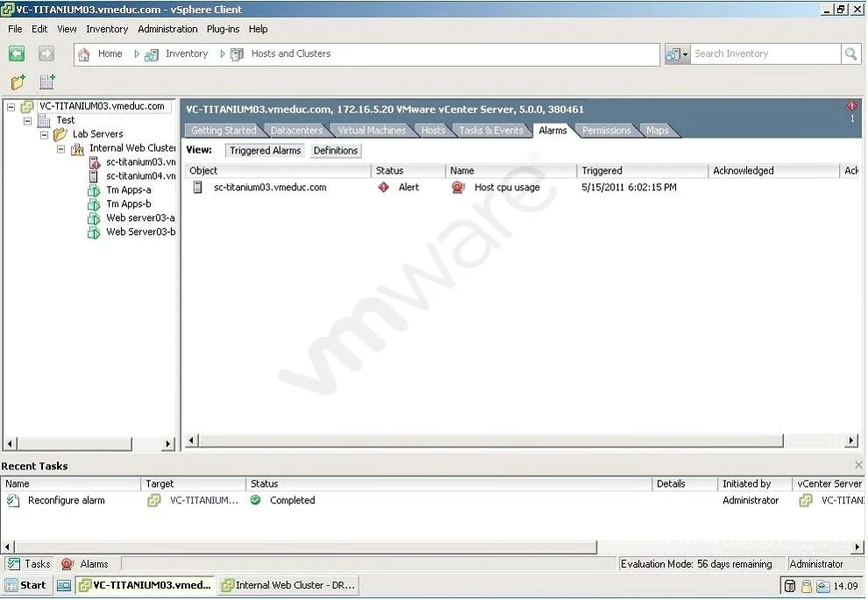Image resolution: width=868 pixels, height=600 pixels.
Task: Open the File menu
Action: tap(15, 29)
